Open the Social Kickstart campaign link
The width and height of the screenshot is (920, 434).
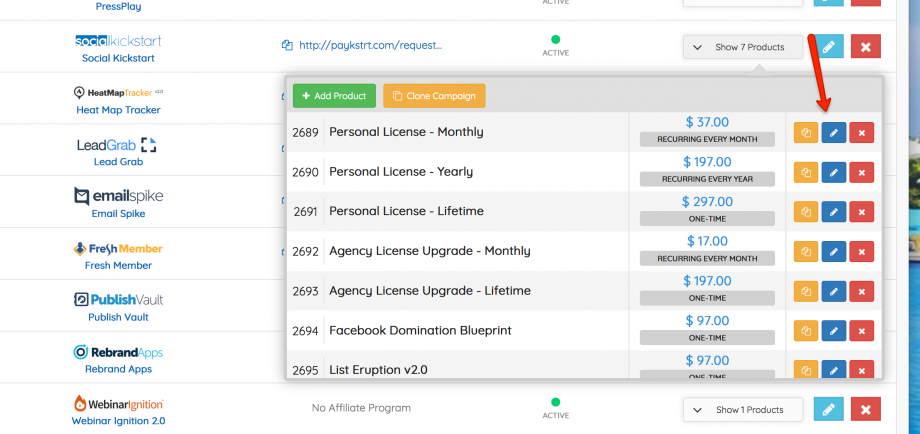click(x=119, y=58)
